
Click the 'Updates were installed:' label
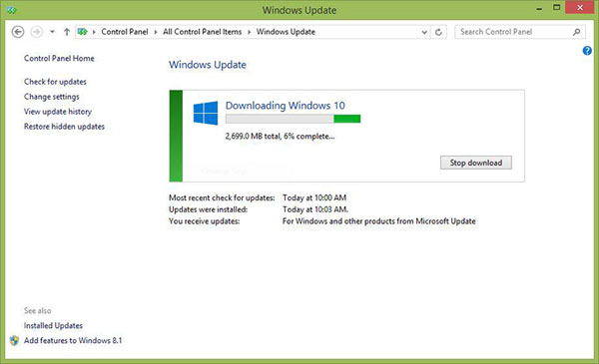[209, 209]
